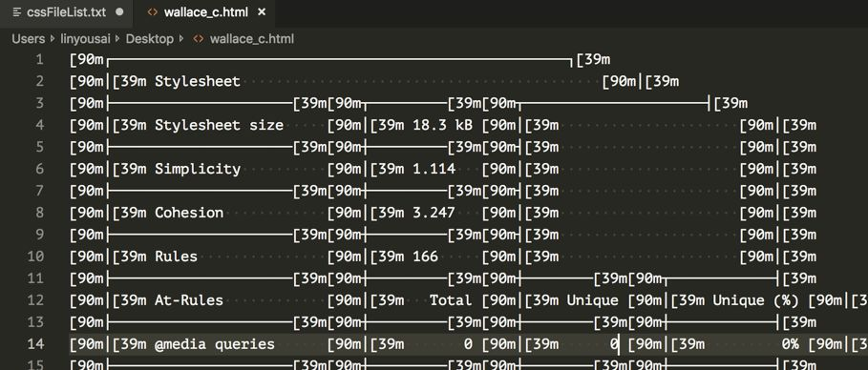Click the 0% value on line 14
Viewport: 868px width, 370px height.
pyautogui.click(x=791, y=344)
